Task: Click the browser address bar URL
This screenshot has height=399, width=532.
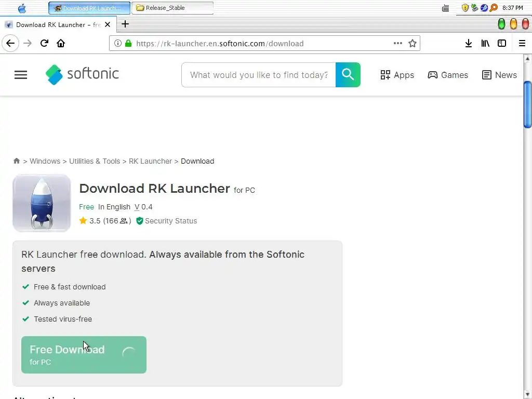Action: click(x=220, y=44)
